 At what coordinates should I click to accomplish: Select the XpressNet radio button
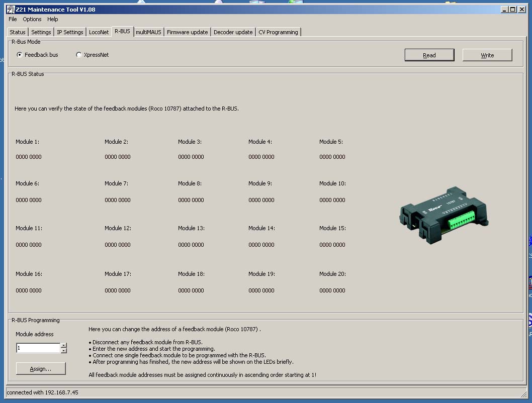pos(79,55)
